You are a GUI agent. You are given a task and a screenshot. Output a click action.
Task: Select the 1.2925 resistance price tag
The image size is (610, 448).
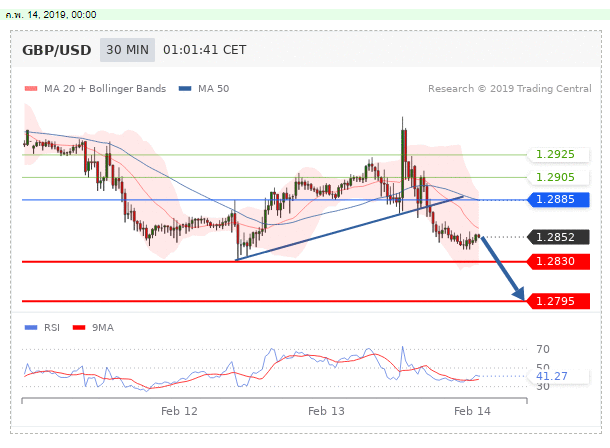558,154
